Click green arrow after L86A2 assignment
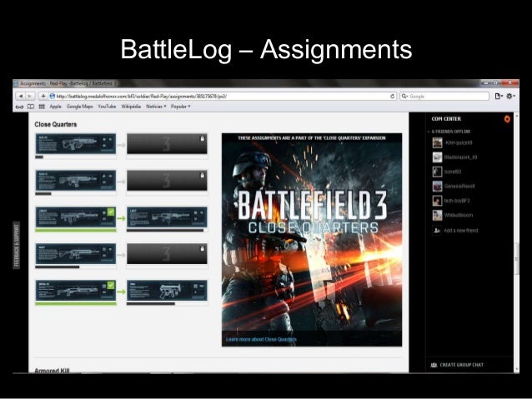 pyautogui.click(x=121, y=218)
